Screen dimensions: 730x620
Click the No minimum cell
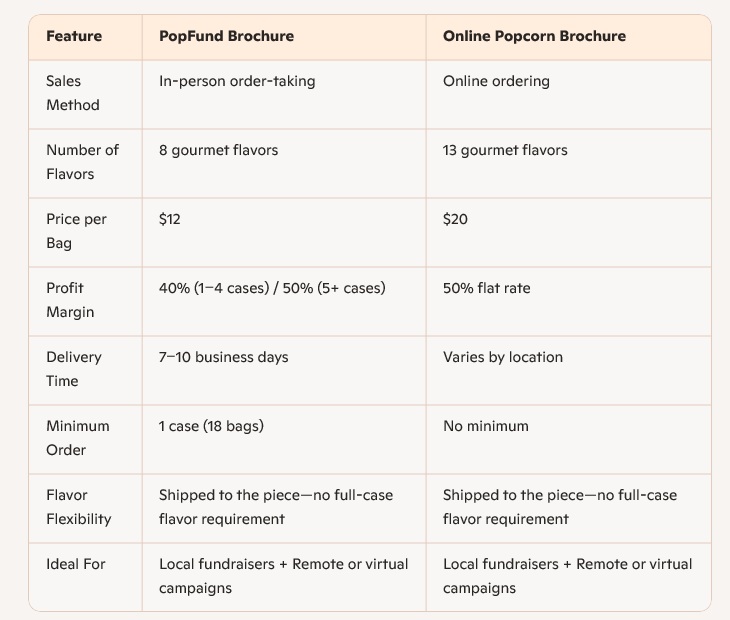(485, 426)
